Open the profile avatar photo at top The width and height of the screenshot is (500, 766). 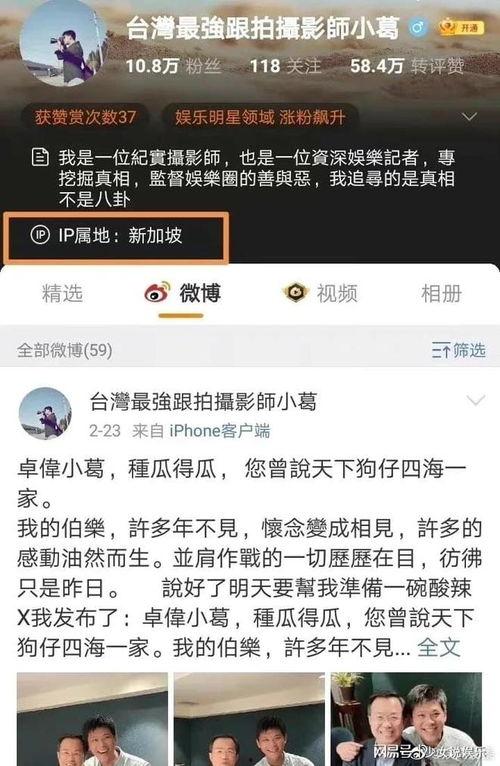click(63, 43)
